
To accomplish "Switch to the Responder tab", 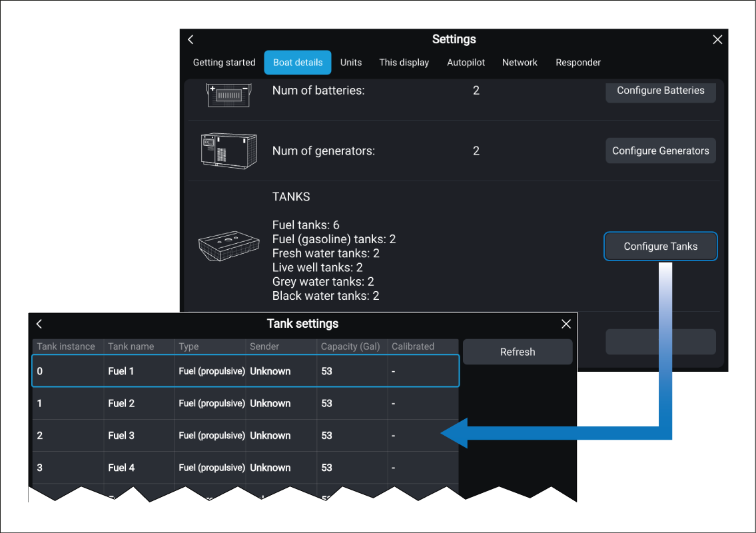I will [578, 63].
